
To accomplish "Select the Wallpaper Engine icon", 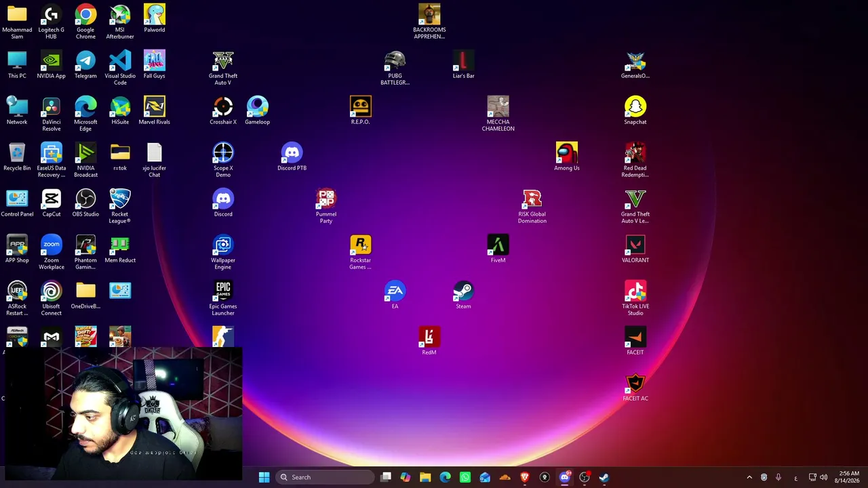I will tap(223, 252).
